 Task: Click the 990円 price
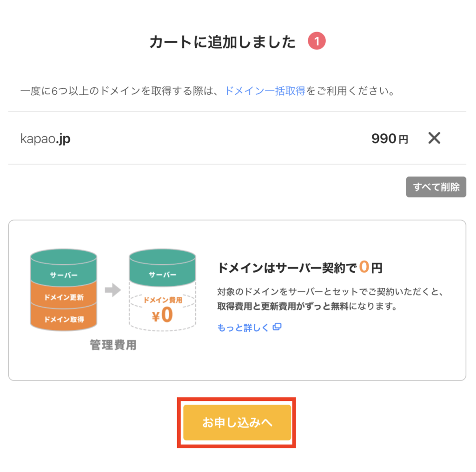390,138
